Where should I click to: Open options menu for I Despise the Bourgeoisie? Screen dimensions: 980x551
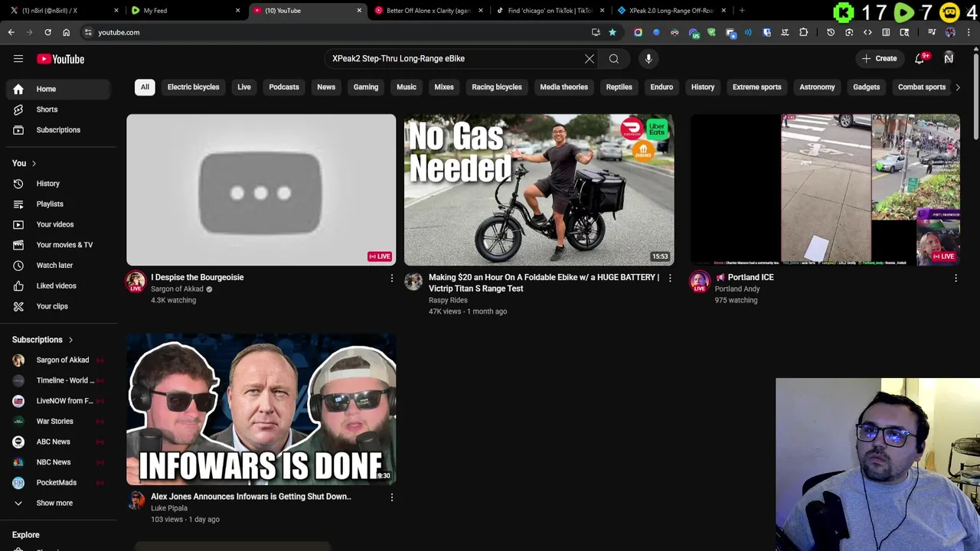coord(392,279)
